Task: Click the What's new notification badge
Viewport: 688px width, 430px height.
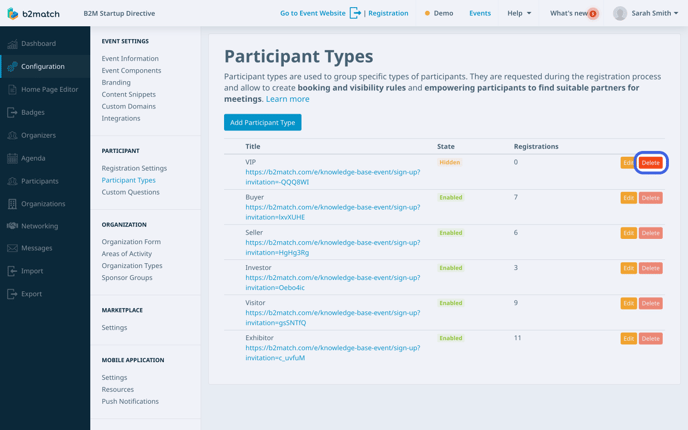Action: click(593, 14)
